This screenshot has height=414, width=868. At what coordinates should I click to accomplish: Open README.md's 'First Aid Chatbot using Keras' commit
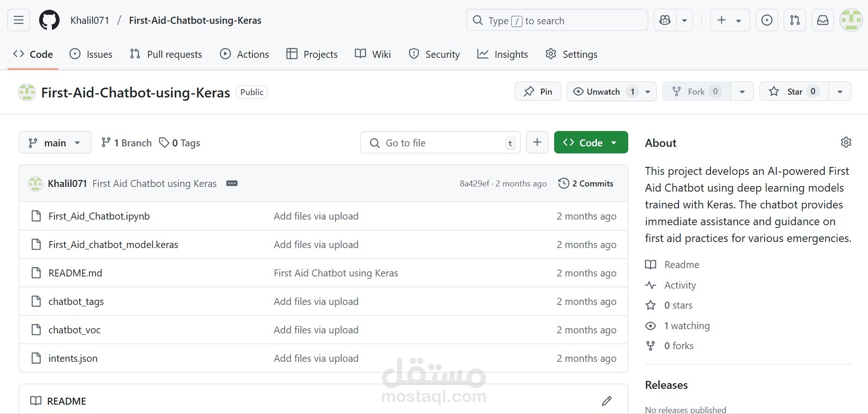(x=336, y=273)
